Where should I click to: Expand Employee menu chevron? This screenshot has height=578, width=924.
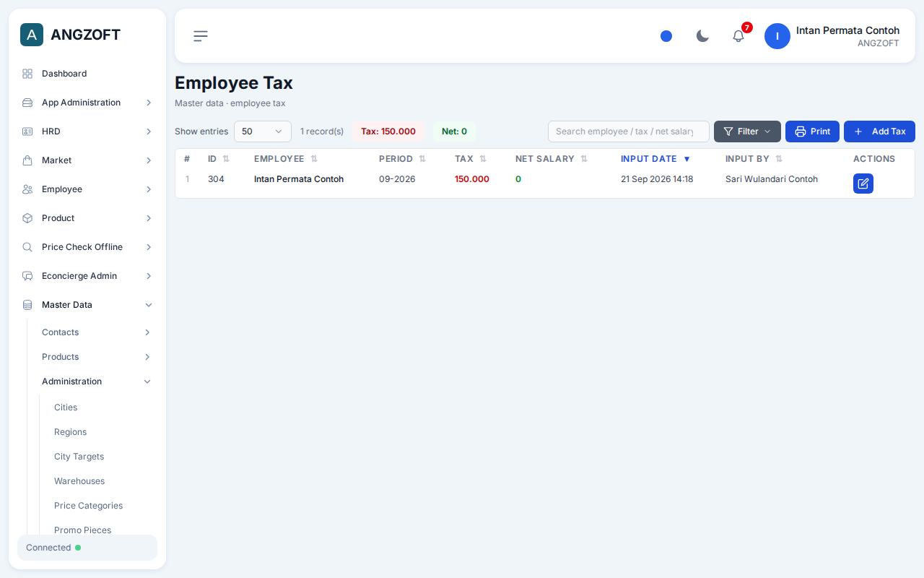pos(149,189)
